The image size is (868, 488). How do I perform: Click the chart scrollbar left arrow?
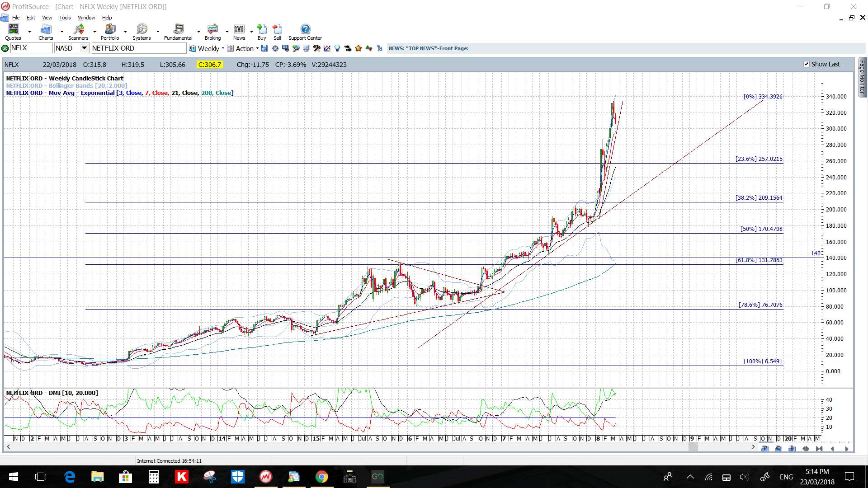pos(8,447)
